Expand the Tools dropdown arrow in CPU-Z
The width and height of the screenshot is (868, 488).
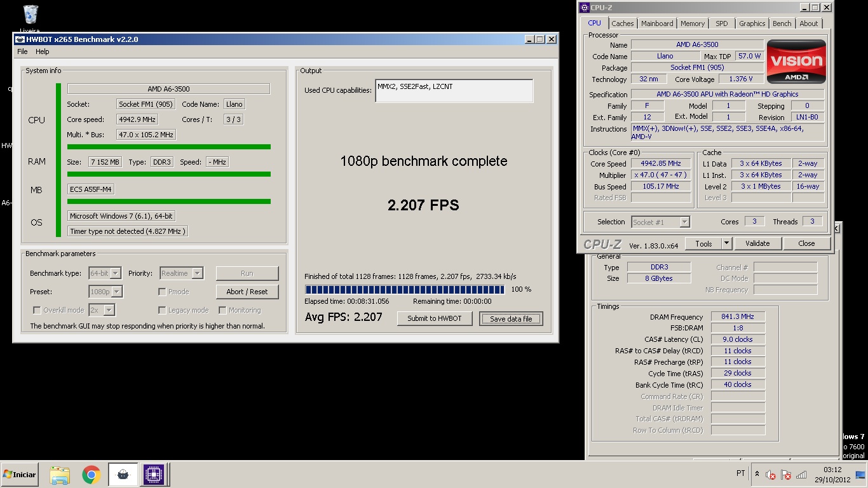click(x=726, y=243)
